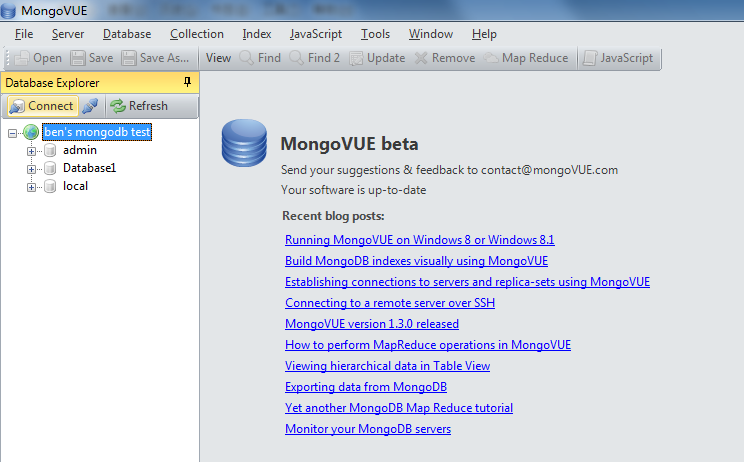Image resolution: width=744 pixels, height=462 pixels.
Task: Open the Window menu
Action: [431, 34]
